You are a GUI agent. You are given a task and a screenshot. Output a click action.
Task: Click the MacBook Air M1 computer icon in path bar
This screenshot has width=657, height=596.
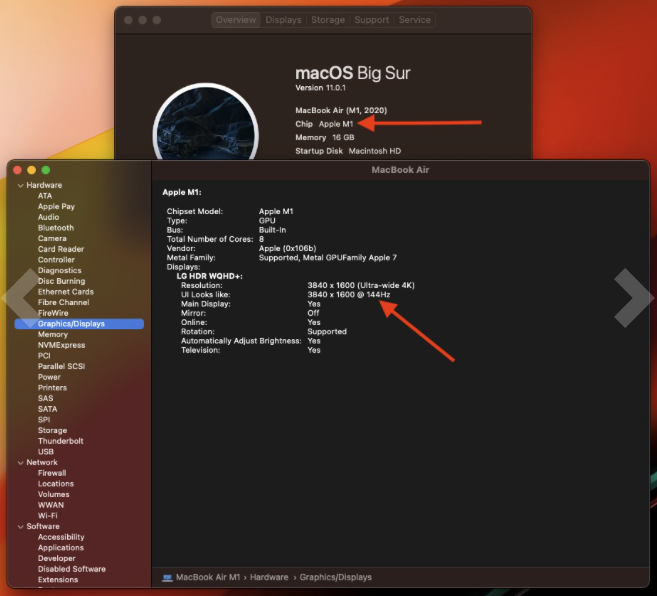[167, 578]
